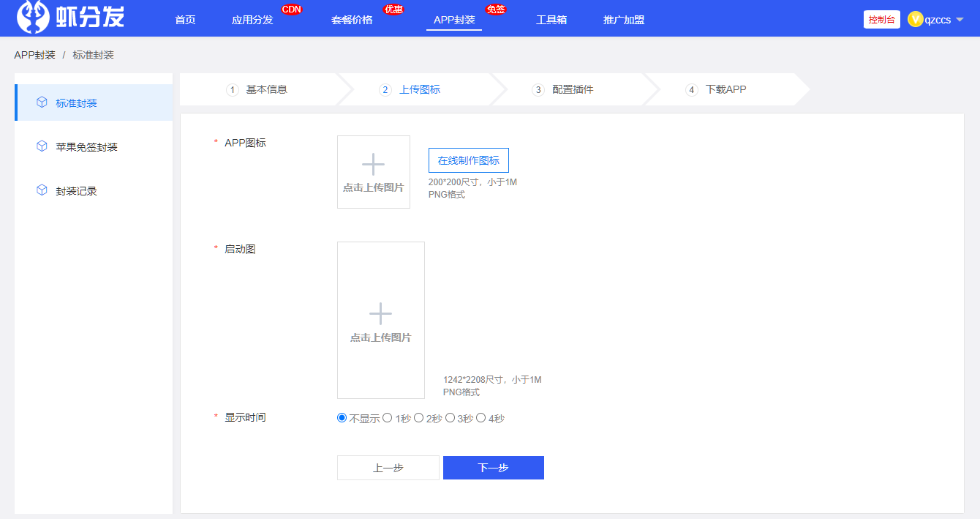Click the cube icon beside 苹果免签封装
The height and width of the screenshot is (519, 980).
tap(42, 146)
